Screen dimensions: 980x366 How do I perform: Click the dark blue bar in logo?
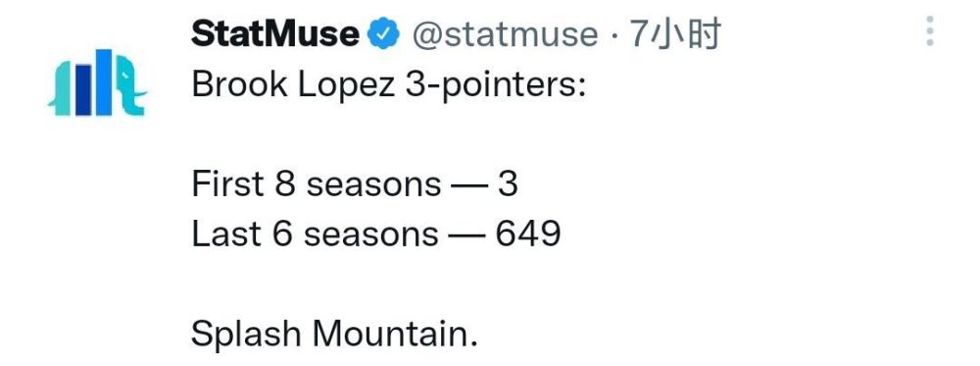(x=83, y=89)
